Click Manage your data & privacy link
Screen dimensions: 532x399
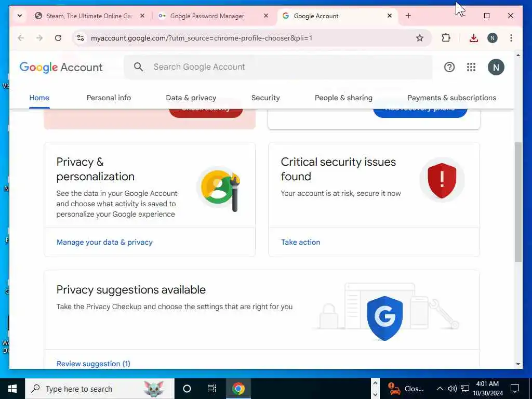coord(104,242)
